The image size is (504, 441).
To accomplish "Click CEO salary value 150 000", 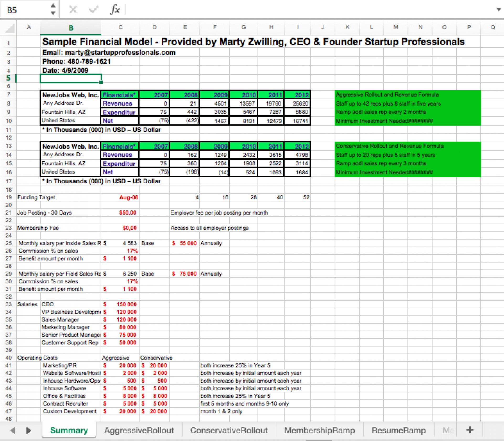I will [120, 304].
